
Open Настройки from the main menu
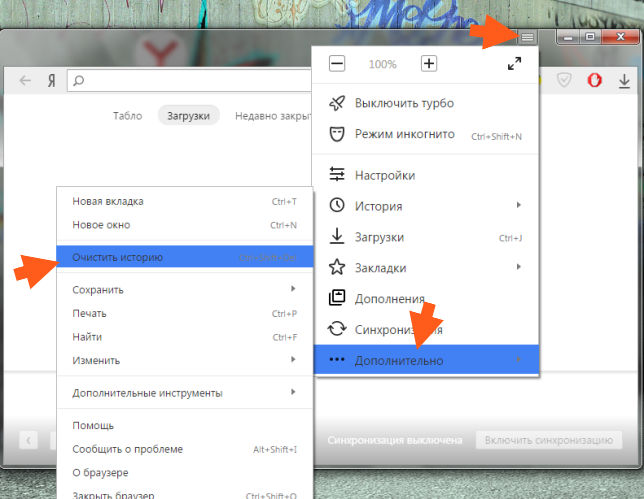pyautogui.click(x=425, y=175)
